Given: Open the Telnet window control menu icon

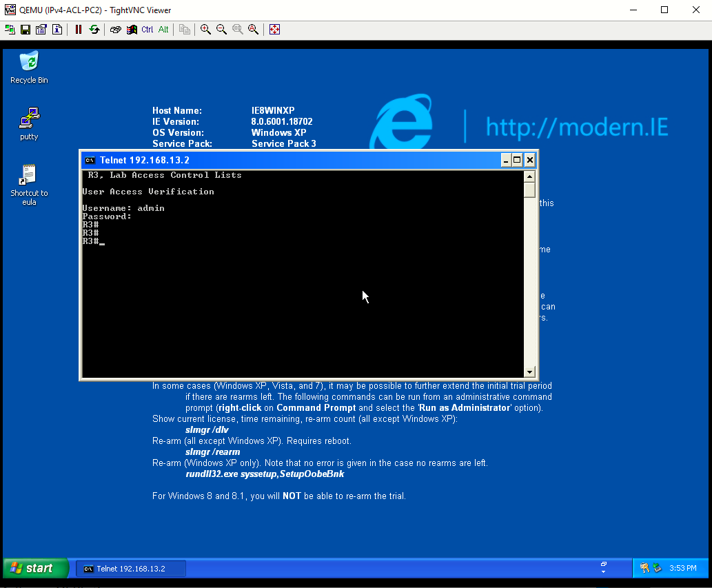Looking at the screenshot, I should coord(90,161).
